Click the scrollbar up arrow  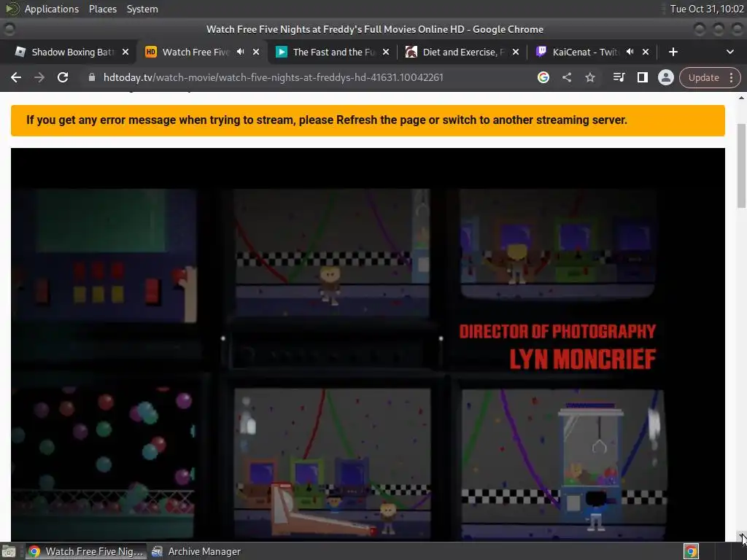(x=741, y=98)
